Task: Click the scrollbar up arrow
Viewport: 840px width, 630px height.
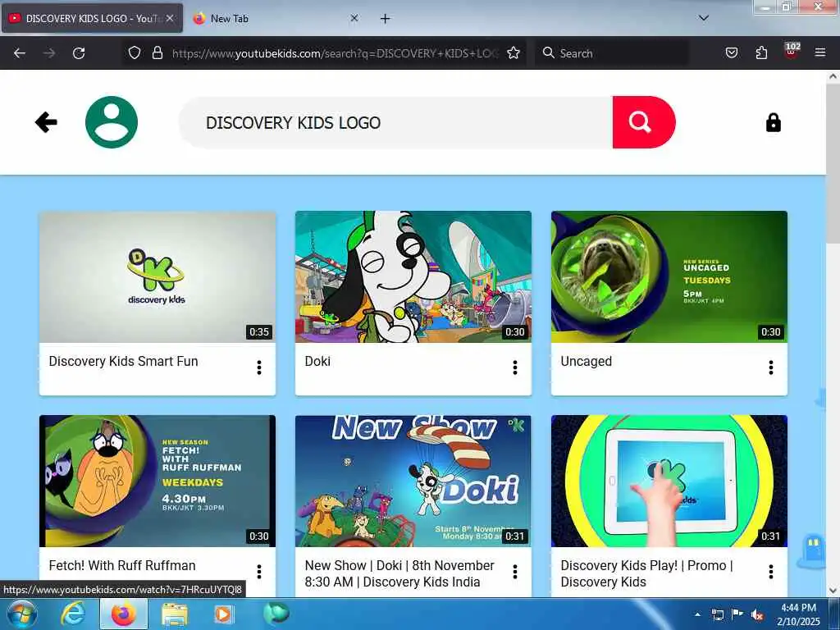Action: [x=833, y=76]
